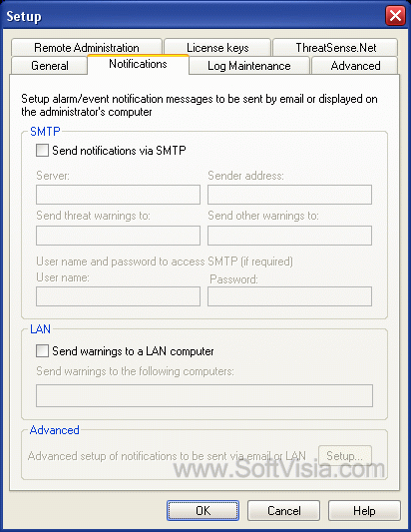Viewport: 411px width, 532px height.
Task: Open the ThreatSense.Net tab
Action: 335,48
